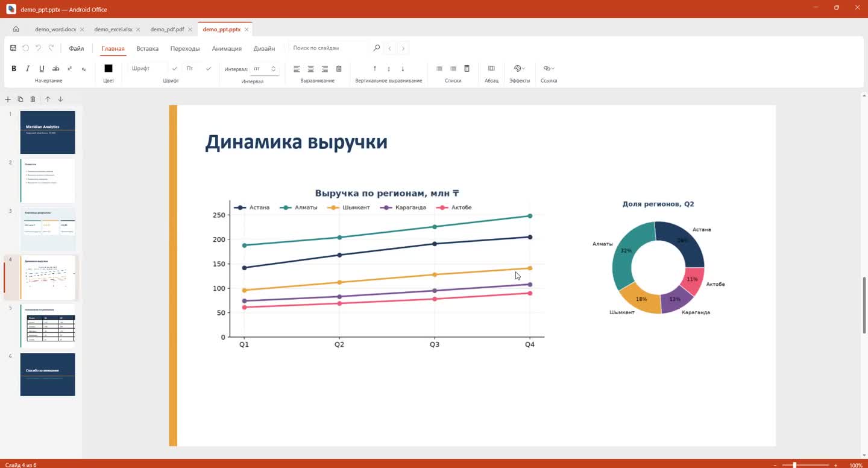Switch to the Дизайн ribbon tab
The width and height of the screenshot is (868, 468).
[x=264, y=48]
